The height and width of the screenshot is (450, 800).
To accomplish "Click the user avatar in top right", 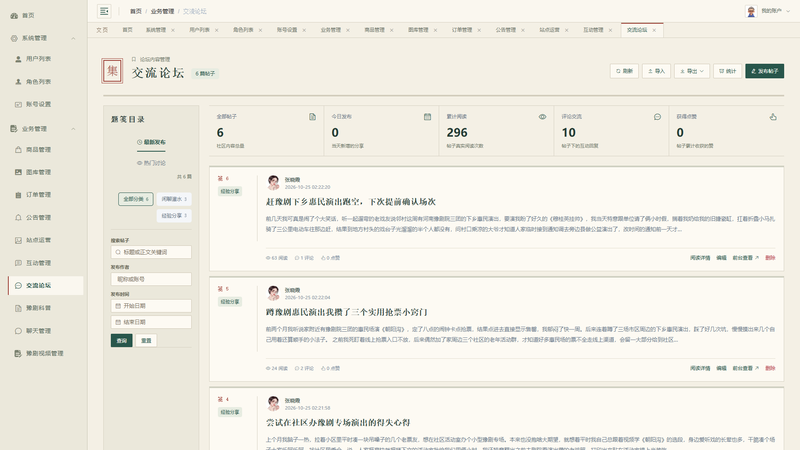I will click(x=751, y=11).
